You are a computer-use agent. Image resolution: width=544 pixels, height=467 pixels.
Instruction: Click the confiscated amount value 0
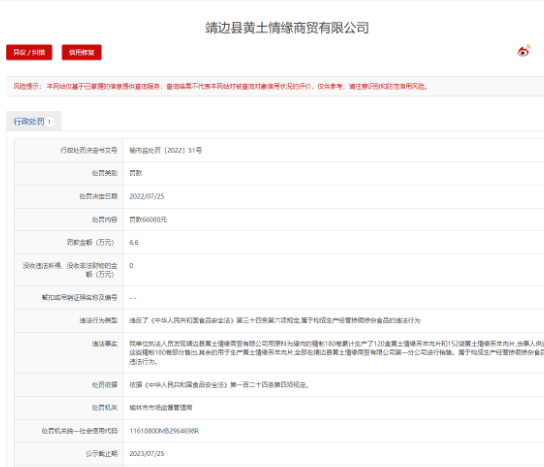[x=131, y=266]
